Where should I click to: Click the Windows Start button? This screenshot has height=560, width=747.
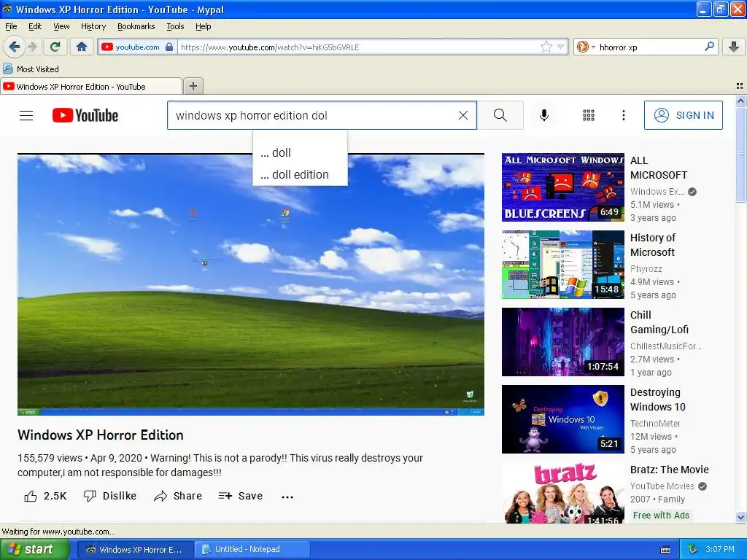click(x=34, y=549)
